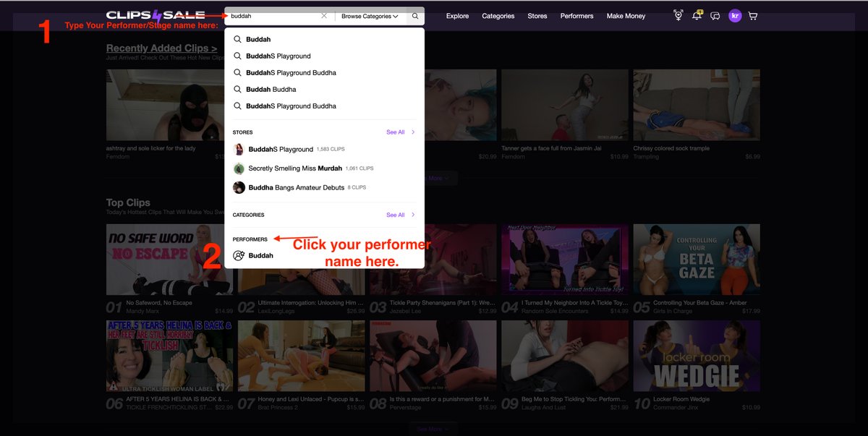Open the Explore menu item
Image resolution: width=868 pixels, height=436 pixels.
pos(457,16)
